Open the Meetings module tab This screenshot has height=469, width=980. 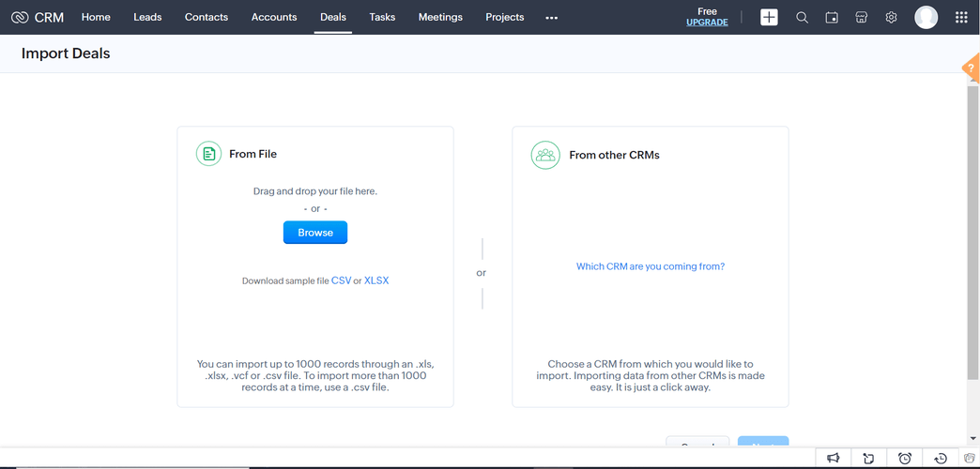pos(440,18)
